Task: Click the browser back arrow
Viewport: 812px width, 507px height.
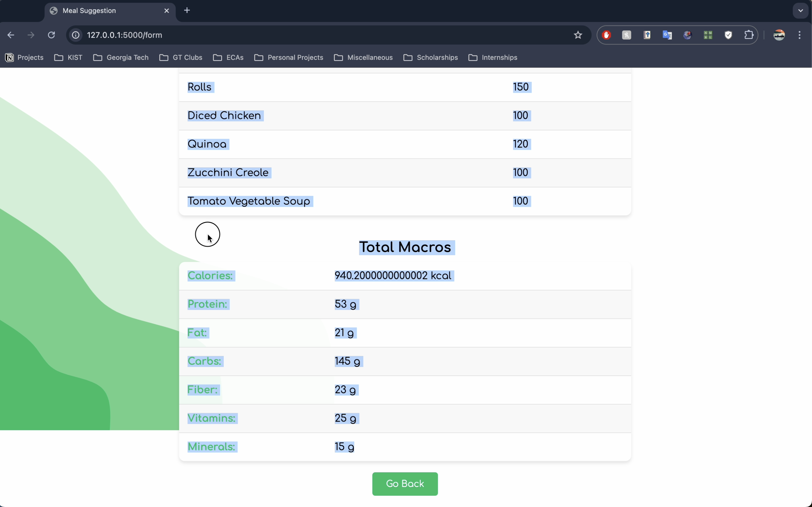Action: [x=11, y=35]
